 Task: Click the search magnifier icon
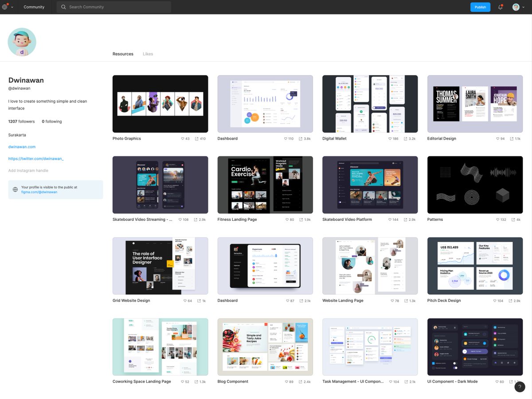pyautogui.click(x=63, y=7)
